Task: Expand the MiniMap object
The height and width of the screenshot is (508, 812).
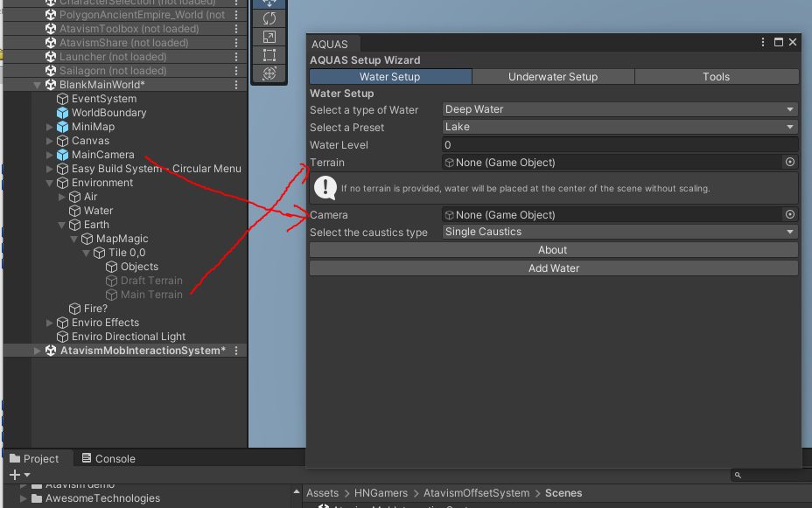Action: click(x=50, y=127)
